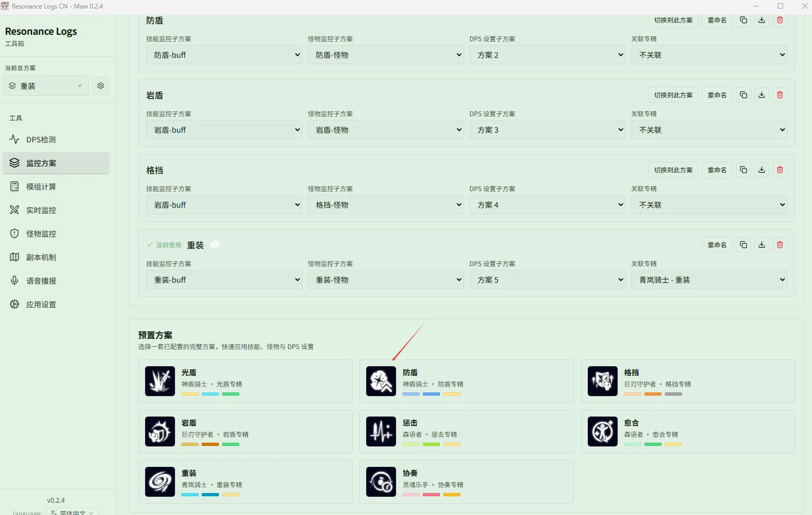Open 岩盾-怪物 monster monitor dropdown

[x=386, y=130]
